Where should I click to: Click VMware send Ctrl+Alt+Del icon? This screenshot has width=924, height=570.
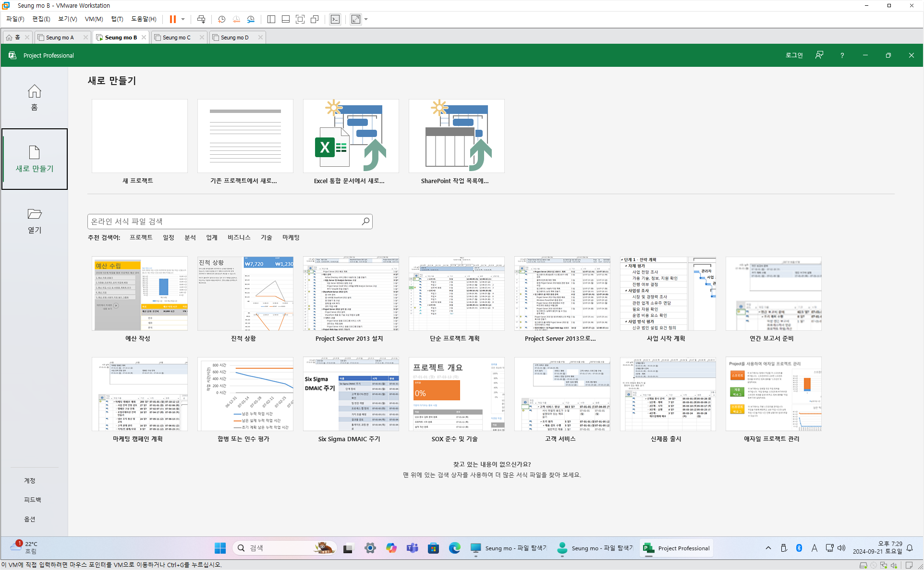coord(201,19)
